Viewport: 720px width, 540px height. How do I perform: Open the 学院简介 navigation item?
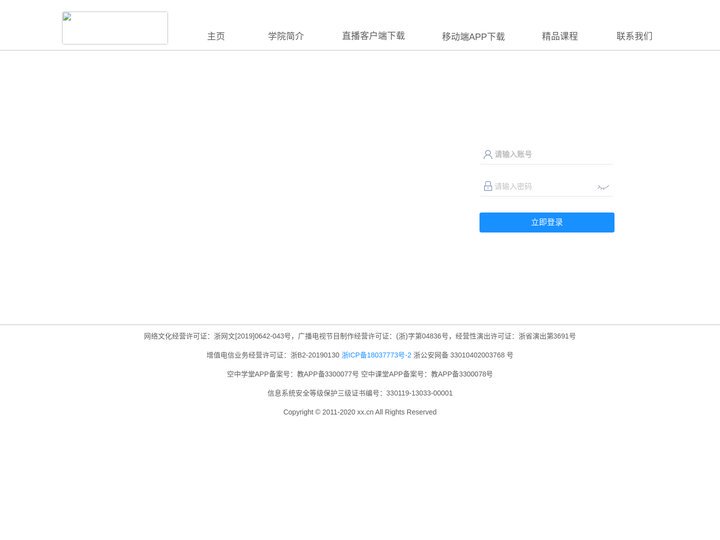coord(286,36)
